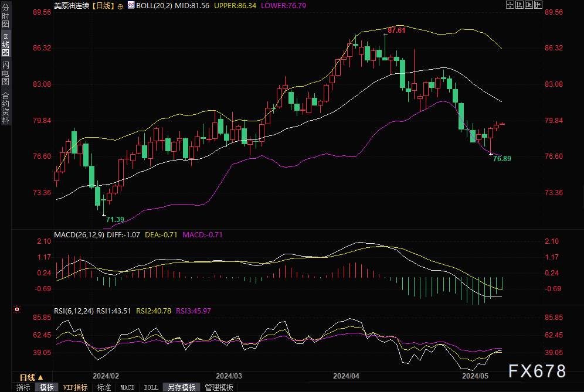
Task: Select the K线图 candlestick tab
Action: pos(5,44)
